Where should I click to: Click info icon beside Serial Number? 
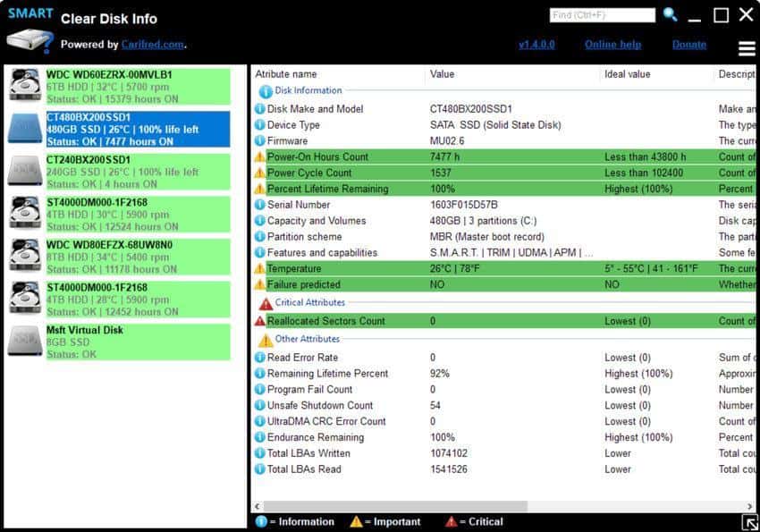point(260,205)
